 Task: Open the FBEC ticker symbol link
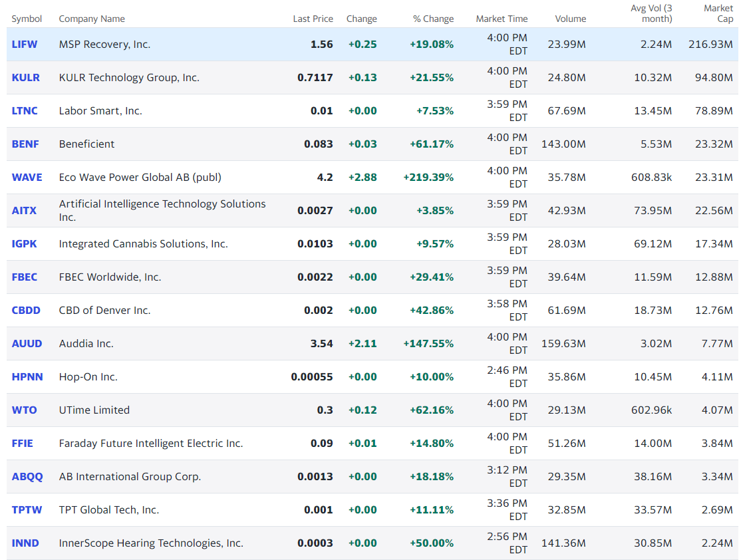point(24,277)
